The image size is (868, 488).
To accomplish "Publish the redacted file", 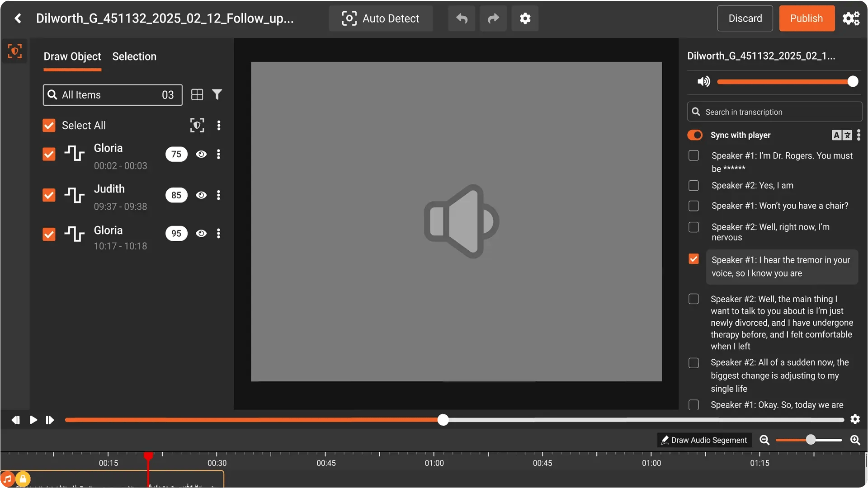I will pos(807,19).
